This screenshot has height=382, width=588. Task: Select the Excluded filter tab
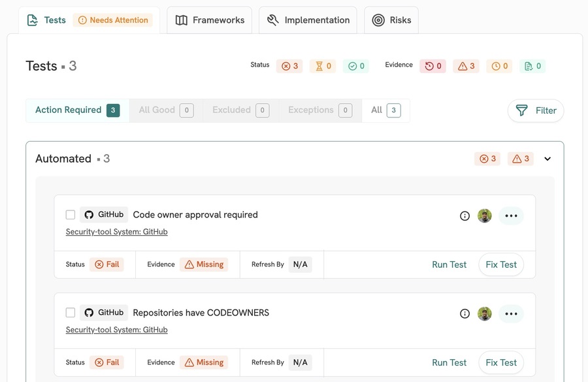[240, 110]
